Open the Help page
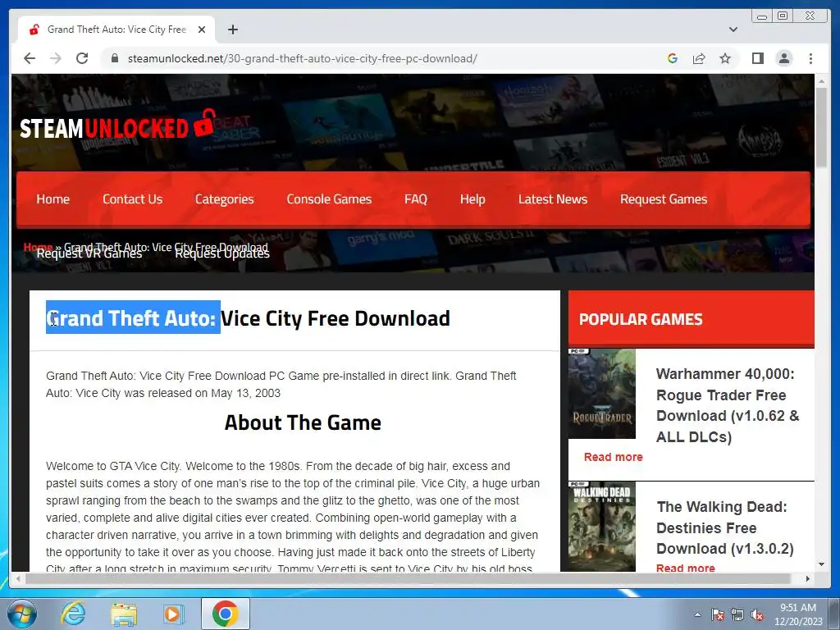 pyautogui.click(x=472, y=199)
